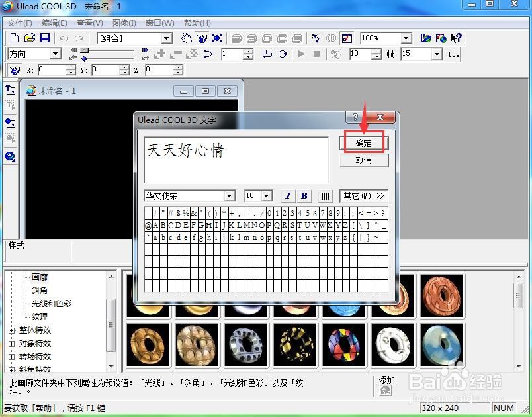Select the 光线和色彩 tree item

[x=52, y=304]
